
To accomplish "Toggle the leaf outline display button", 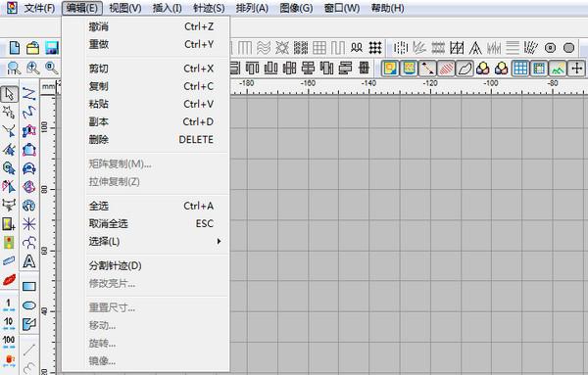I will coord(465,69).
